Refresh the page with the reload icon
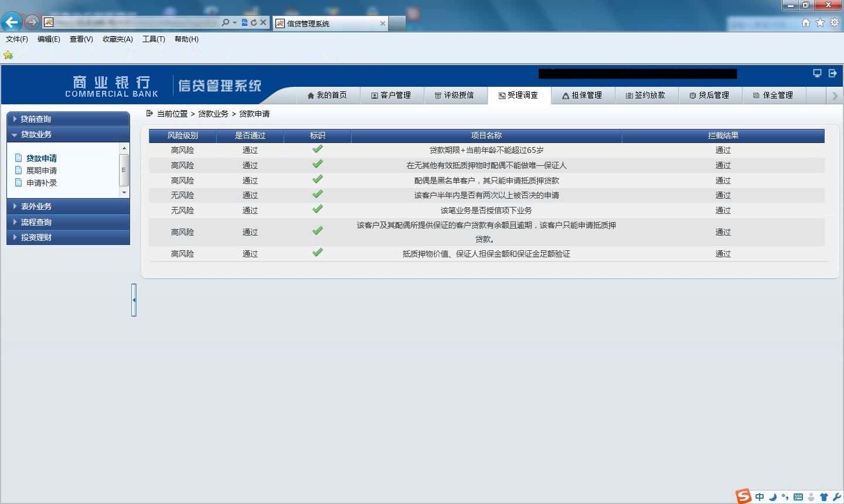 254,22
